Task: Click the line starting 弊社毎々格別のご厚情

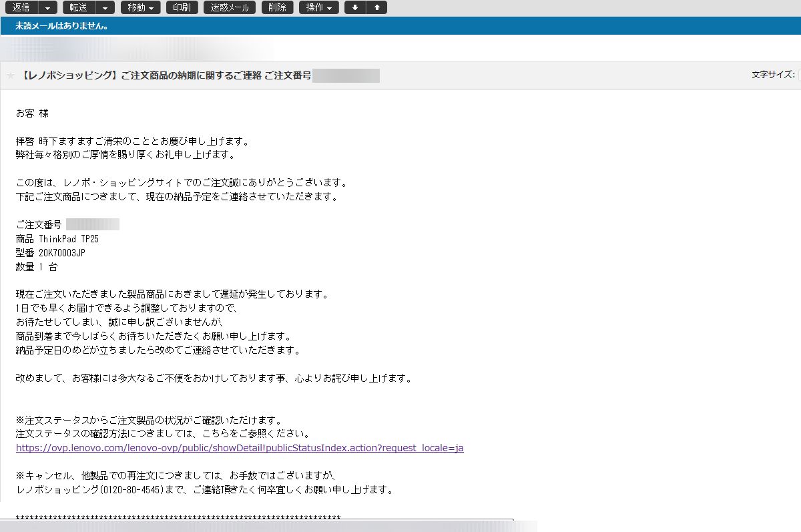Action: point(125,156)
